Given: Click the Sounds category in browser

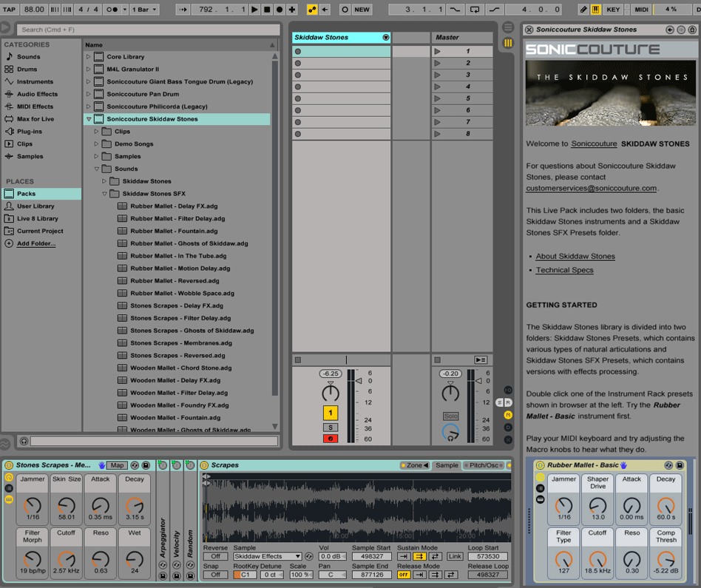Looking at the screenshot, I should pyautogui.click(x=29, y=57).
